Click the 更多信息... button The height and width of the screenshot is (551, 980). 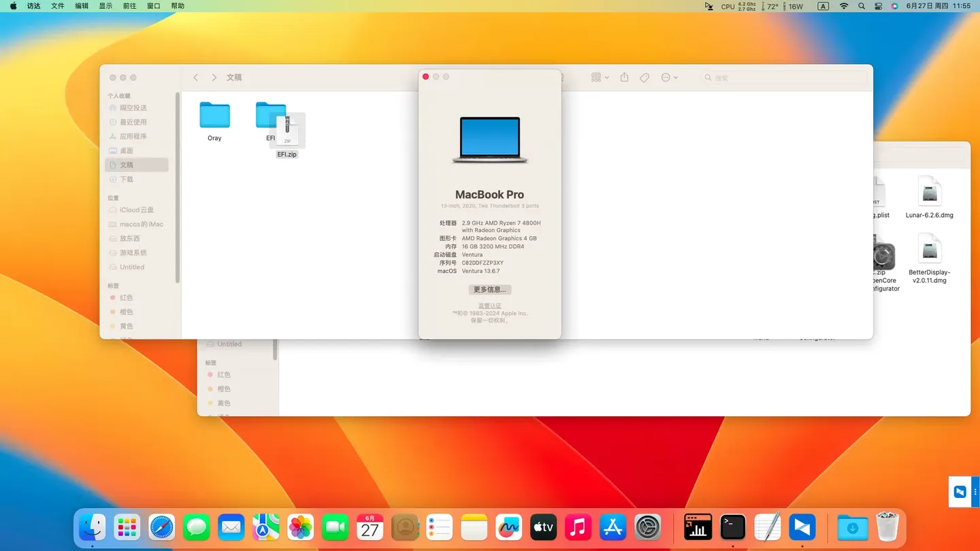point(489,290)
